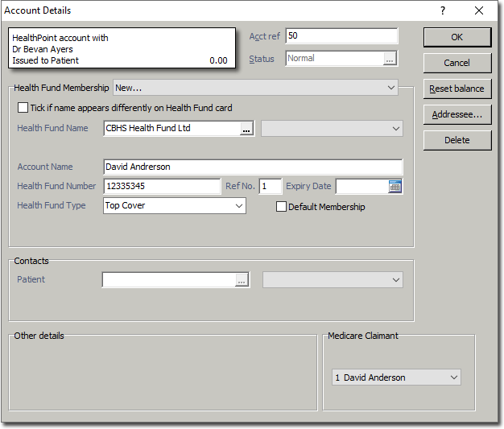Click ellipsis browse button in Patient field
Screen dimensions: 504x429
point(242,280)
